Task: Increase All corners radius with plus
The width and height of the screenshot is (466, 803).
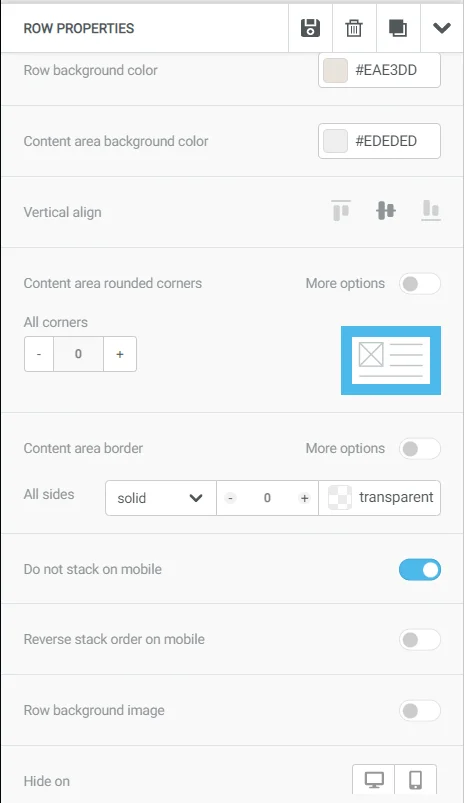Action: (120, 354)
